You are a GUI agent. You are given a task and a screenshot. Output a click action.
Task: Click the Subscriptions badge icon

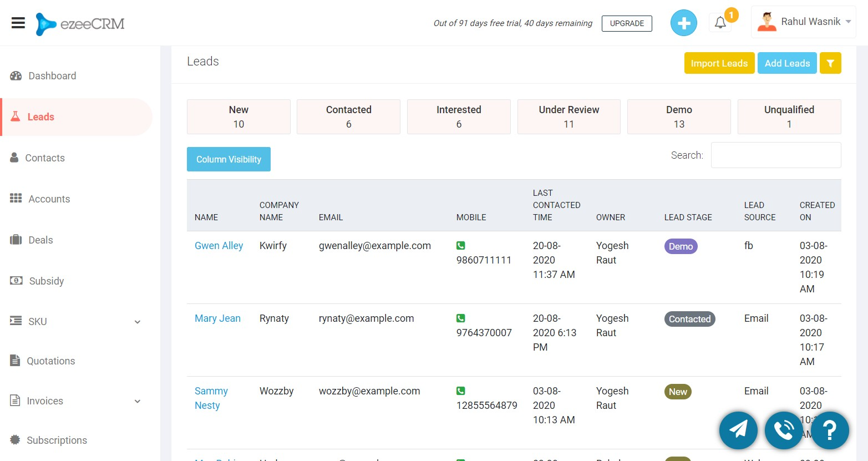[15, 439]
